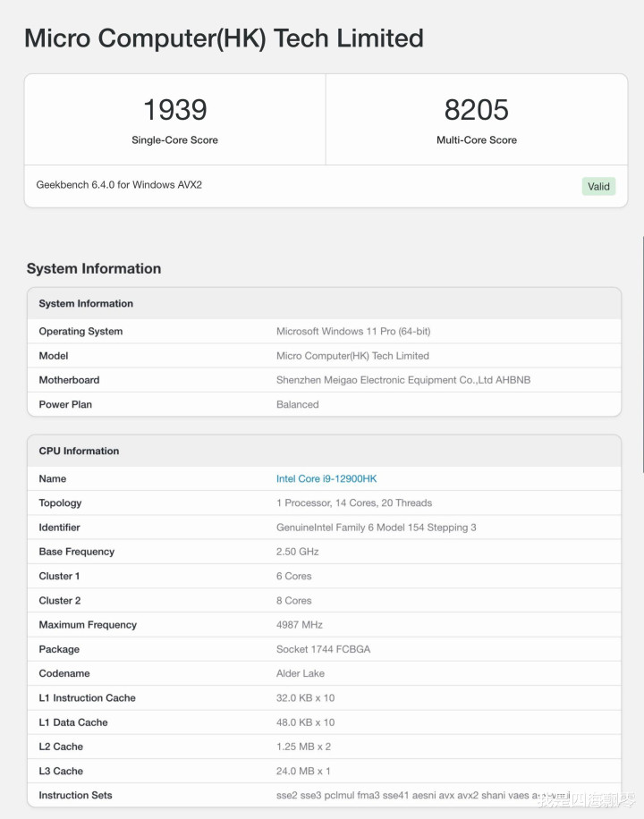Select the Topology row value
644x819 pixels.
pyautogui.click(x=354, y=503)
